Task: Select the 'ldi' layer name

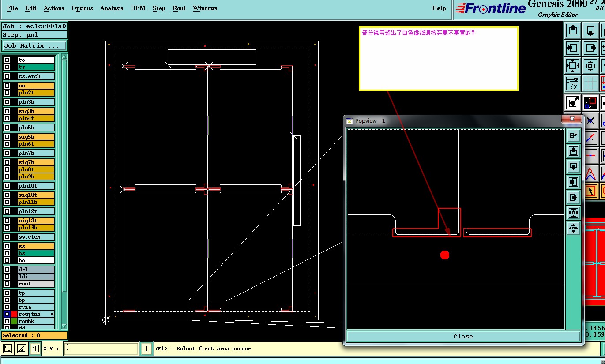Action: click(x=36, y=277)
